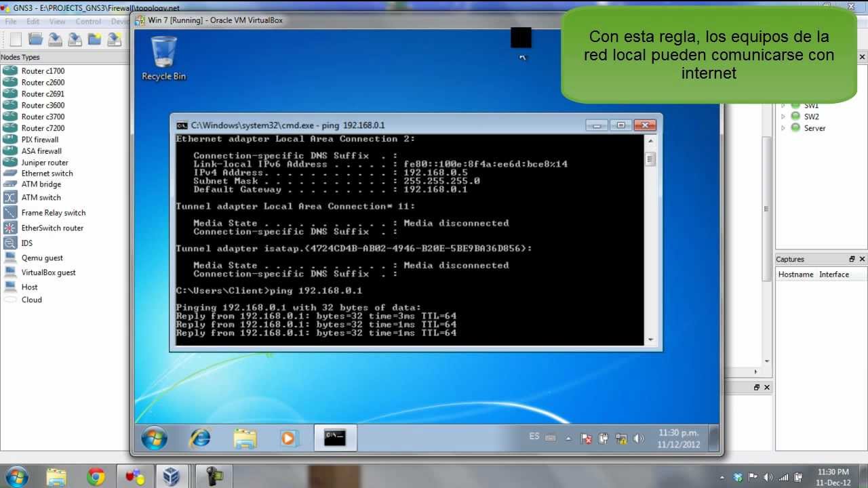868x488 pixels.
Task: Click VM volume speaker tray icon
Action: pos(638,439)
